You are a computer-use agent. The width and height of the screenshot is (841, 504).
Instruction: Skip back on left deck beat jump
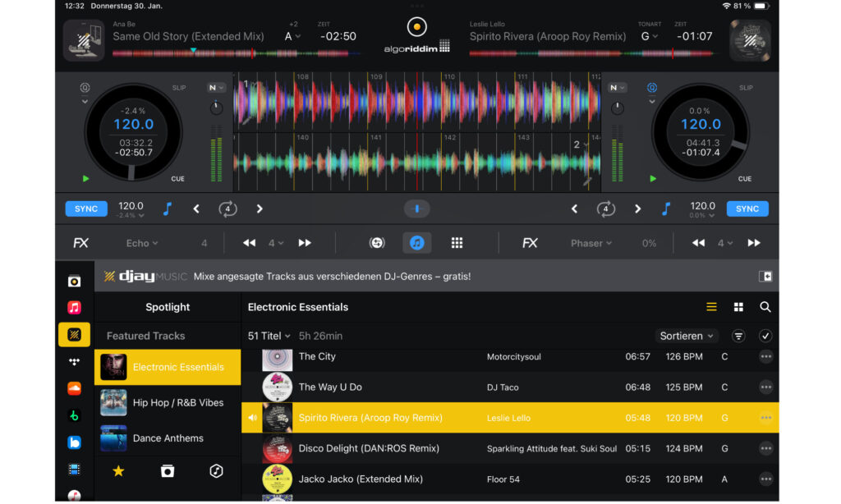click(x=249, y=244)
